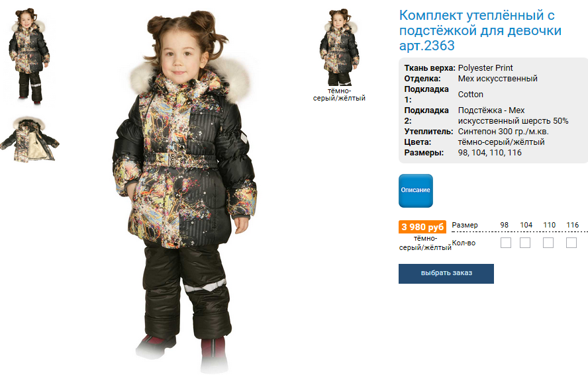
Task: Choose the тёмно-серый/жёлтый color swatch image
Action: point(339,47)
